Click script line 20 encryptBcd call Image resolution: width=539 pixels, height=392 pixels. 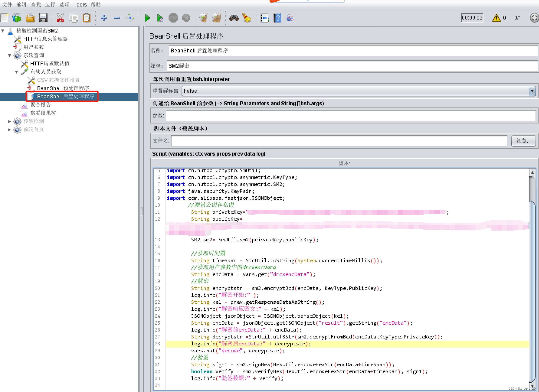[286, 288]
